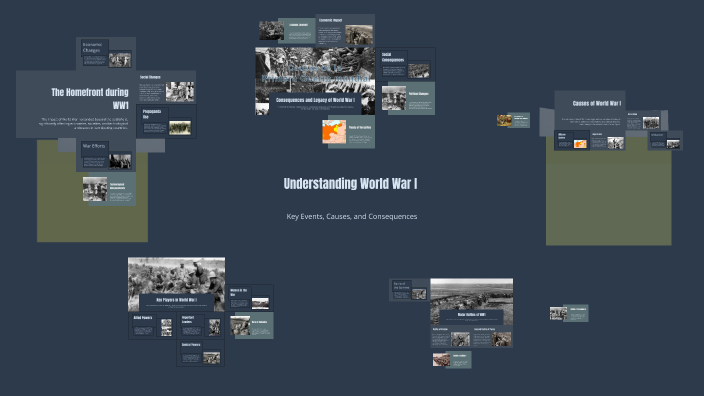Click subtitle 'Key Events, Causes, and Consequences'
Viewport: 704px width, 396px height.
(352, 216)
